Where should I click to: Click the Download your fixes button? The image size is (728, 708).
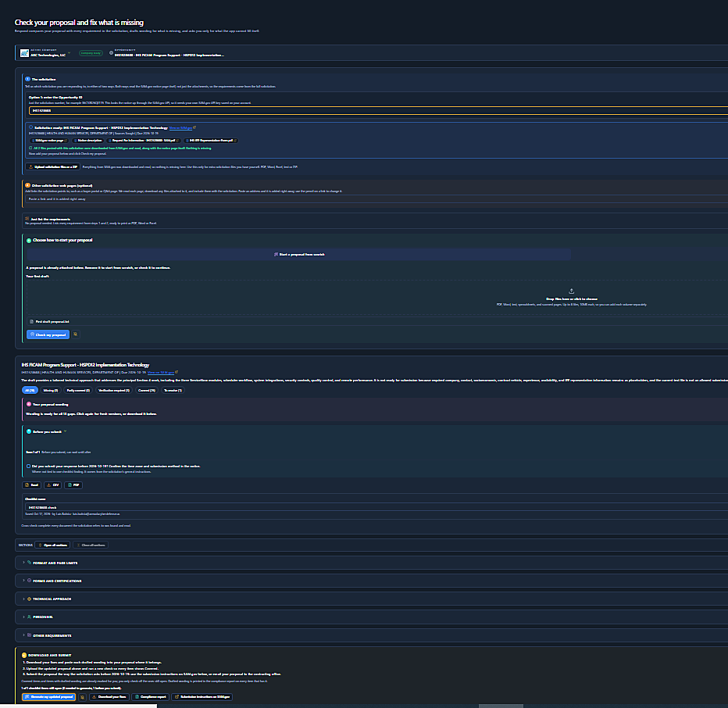pos(109,697)
